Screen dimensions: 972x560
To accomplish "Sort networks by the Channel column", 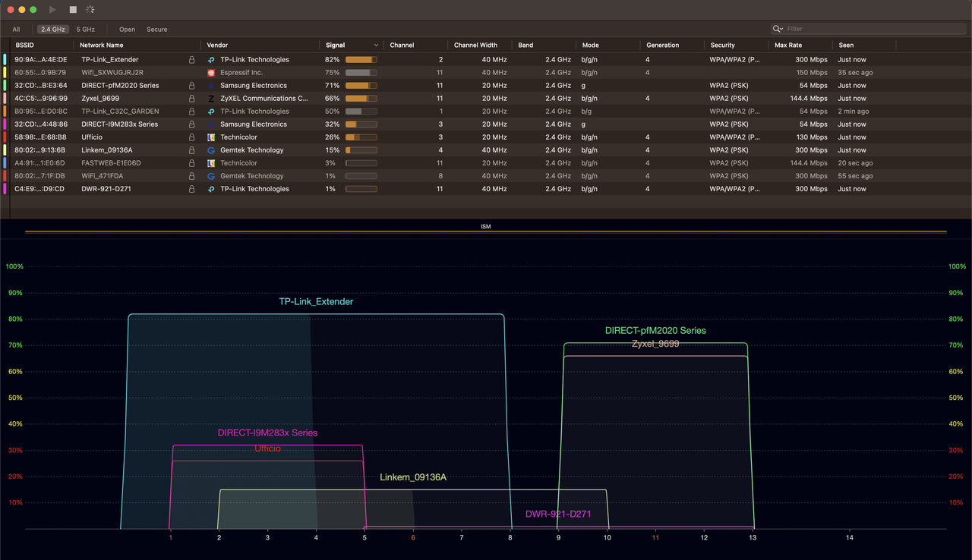I will coord(401,45).
